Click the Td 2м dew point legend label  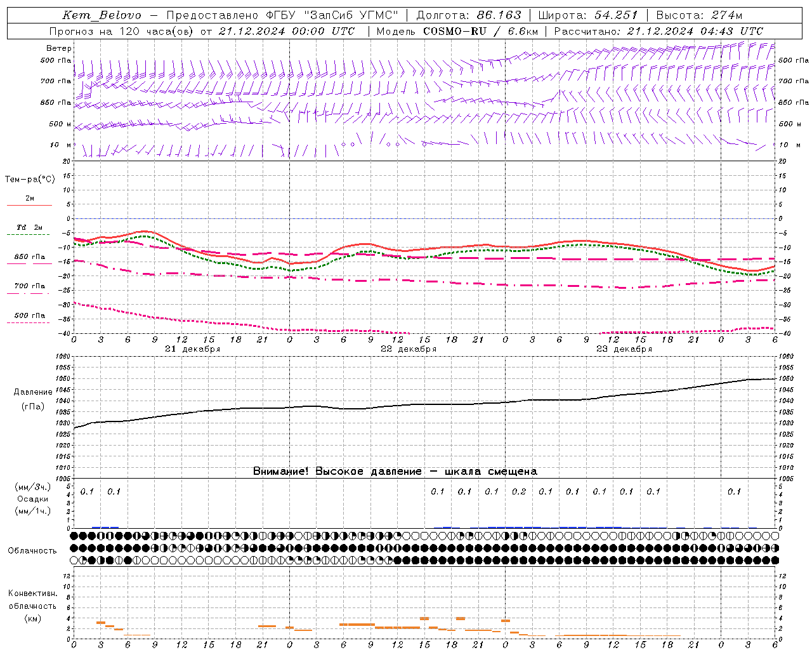(29, 227)
